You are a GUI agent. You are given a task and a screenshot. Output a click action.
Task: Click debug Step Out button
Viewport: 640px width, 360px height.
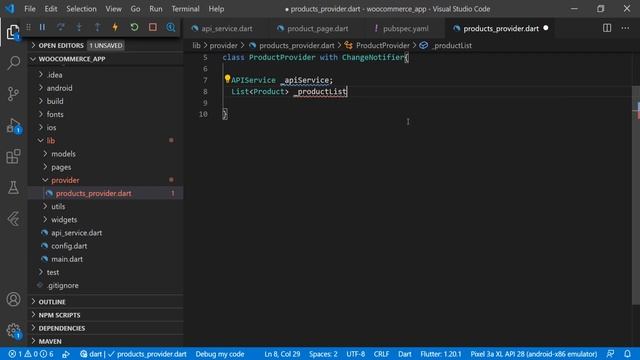(97, 27)
